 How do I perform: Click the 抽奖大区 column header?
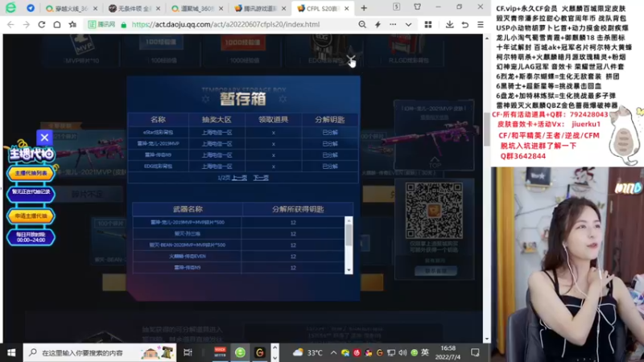click(x=217, y=120)
